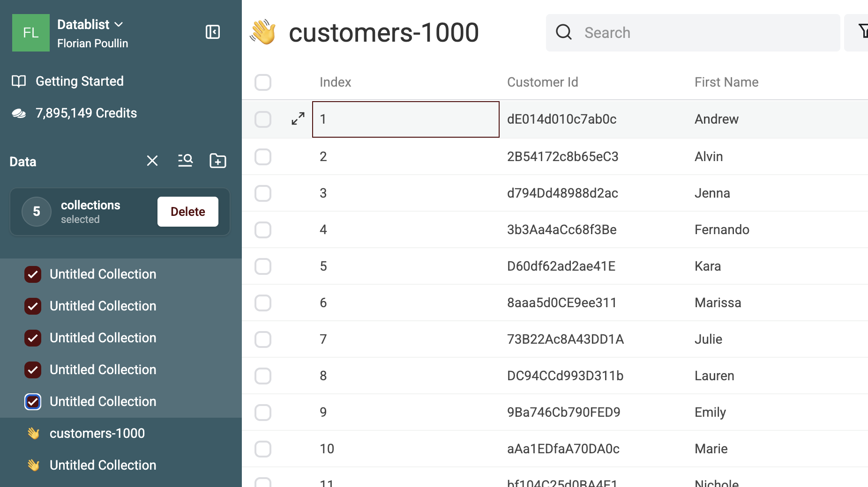Uncheck the first Untitled Collection checkbox

point(33,274)
